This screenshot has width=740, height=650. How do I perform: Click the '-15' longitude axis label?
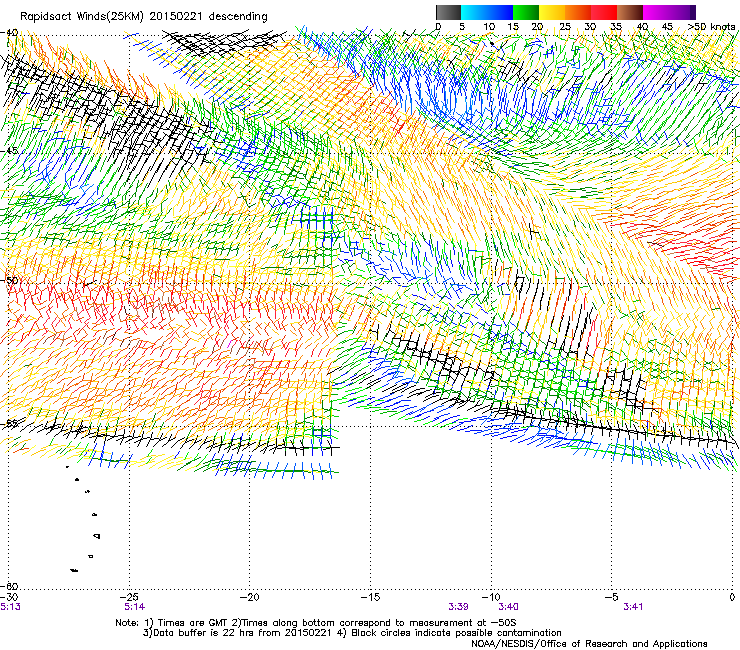370,598
